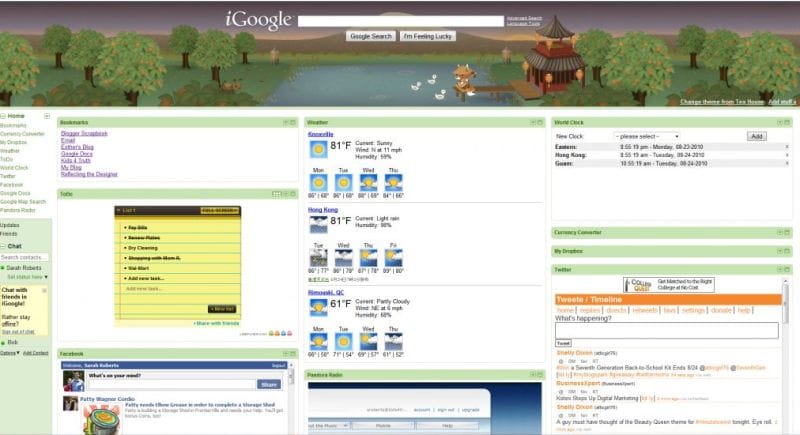Maximize the ToDo gadget
This screenshot has width=800, height=435.
(x=293, y=194)
